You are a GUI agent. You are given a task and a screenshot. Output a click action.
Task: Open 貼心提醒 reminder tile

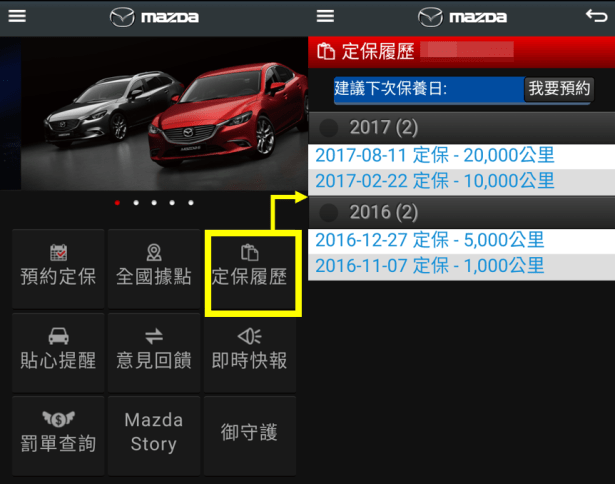58,351
